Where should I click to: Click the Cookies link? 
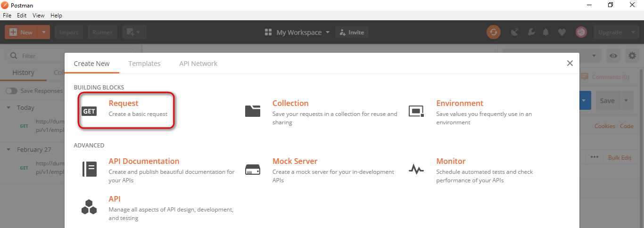(605, 126)
